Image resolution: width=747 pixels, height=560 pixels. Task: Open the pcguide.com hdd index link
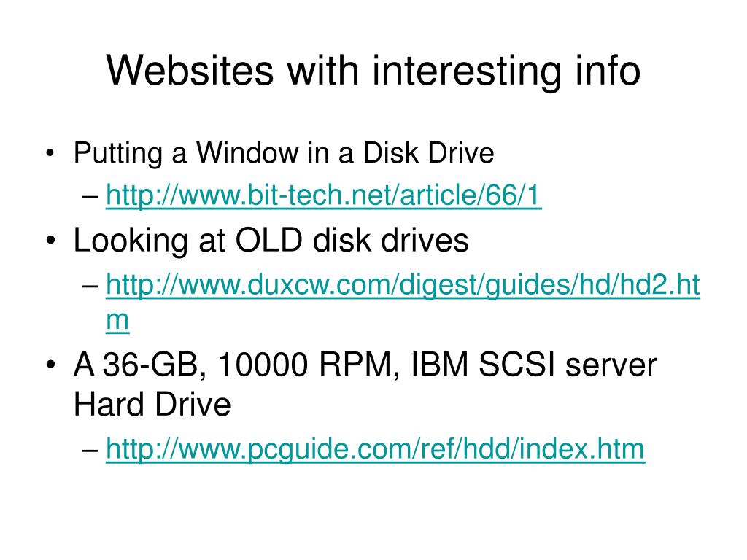tap(375, 448)
